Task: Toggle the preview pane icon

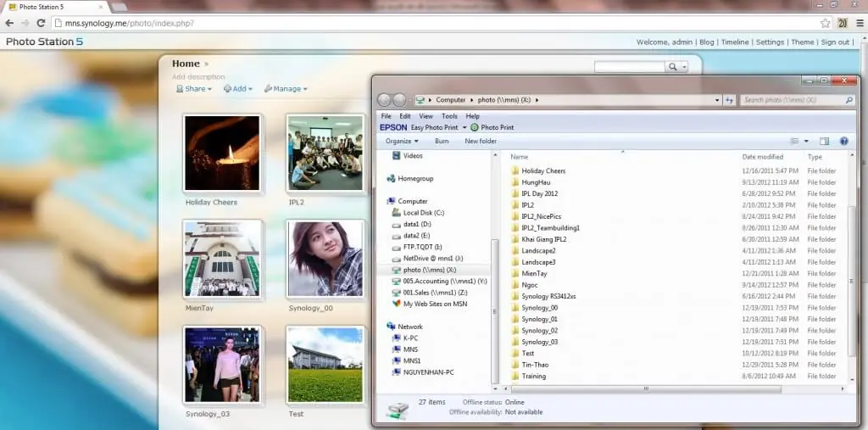Action: coord(825,141)
